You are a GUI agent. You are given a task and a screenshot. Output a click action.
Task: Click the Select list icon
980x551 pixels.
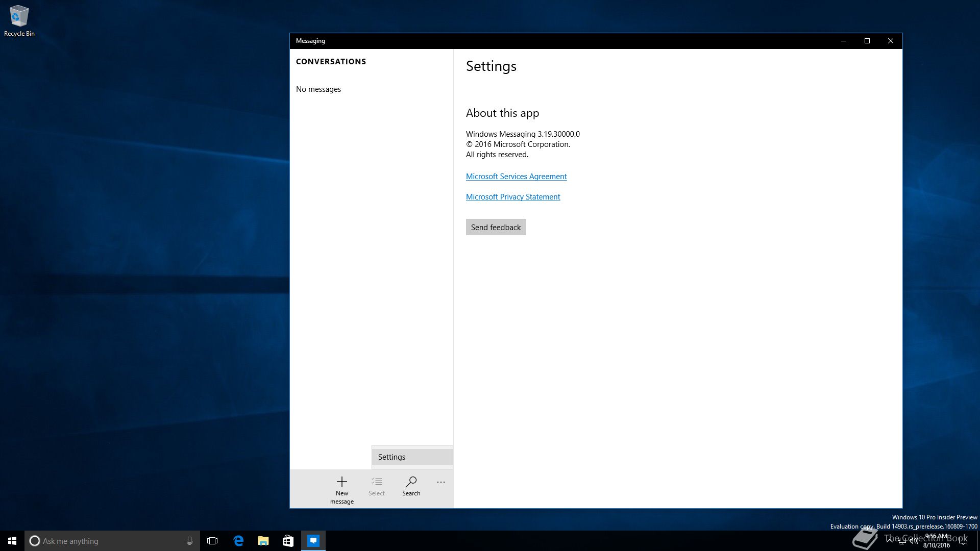[x=377, y=482]
